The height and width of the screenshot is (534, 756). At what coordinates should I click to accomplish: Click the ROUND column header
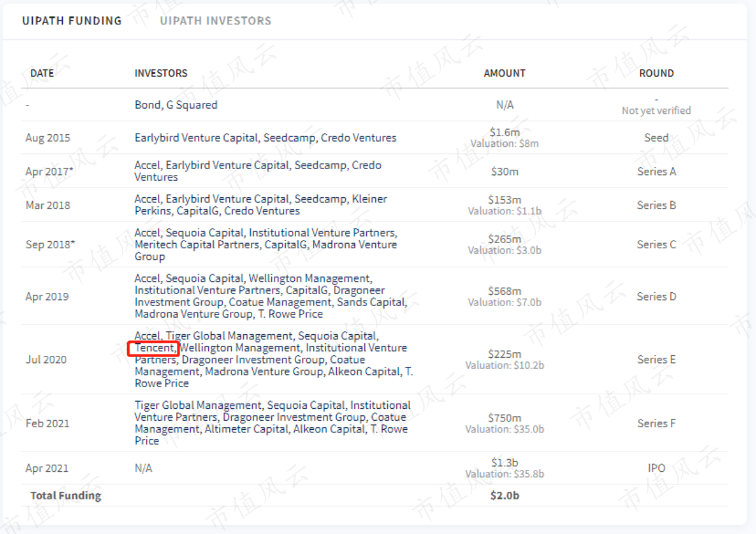(x=656, y=73)
